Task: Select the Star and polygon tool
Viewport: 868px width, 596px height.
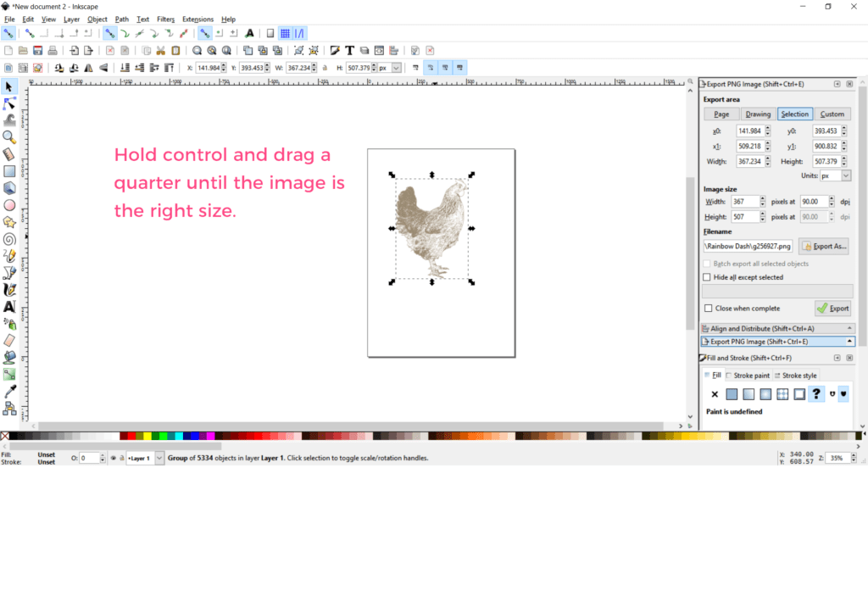Action: coord(8,222)
